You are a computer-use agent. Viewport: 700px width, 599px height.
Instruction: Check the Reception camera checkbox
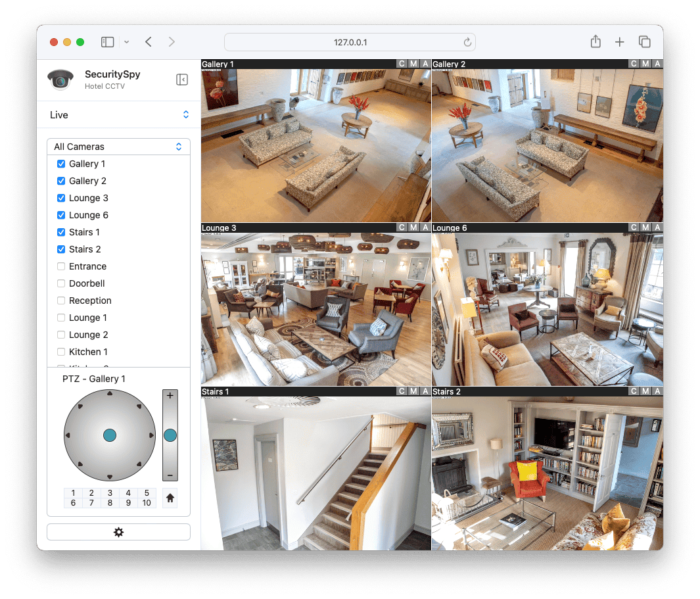[x=61, y=300]
